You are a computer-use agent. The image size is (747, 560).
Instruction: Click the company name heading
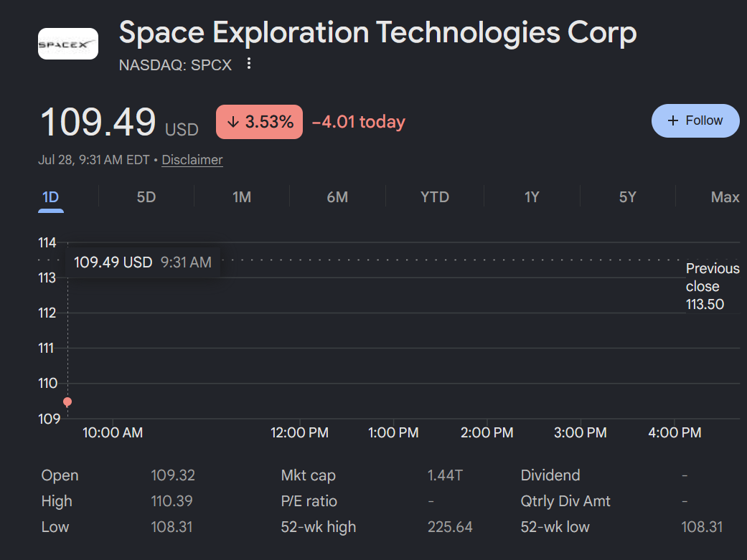[x=377, y=33]
